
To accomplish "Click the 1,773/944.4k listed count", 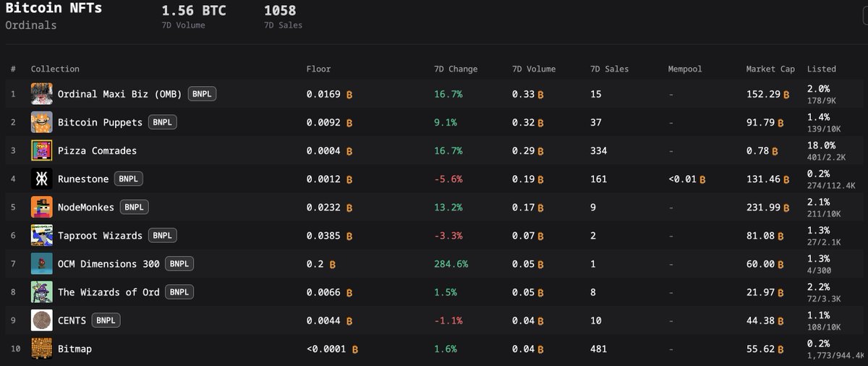I will (835, 355).
